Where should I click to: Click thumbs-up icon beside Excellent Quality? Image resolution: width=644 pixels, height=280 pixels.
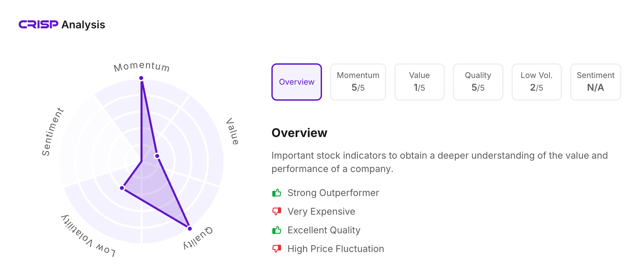click(x=277, y=230)
